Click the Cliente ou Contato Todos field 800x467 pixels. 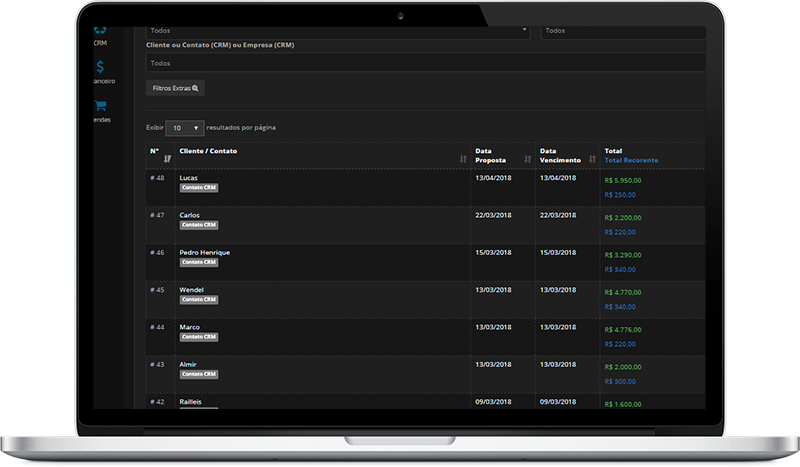(x=425, y=63)
